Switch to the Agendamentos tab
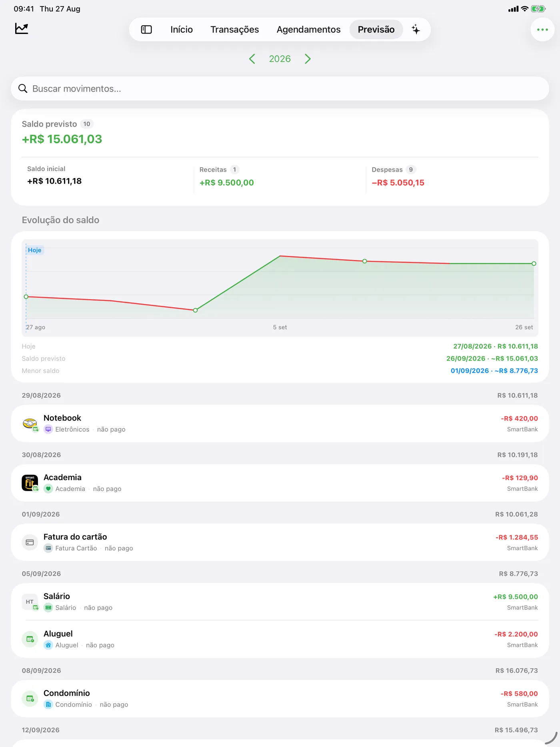The image size is (560, 747). click(x=308, y=30)
